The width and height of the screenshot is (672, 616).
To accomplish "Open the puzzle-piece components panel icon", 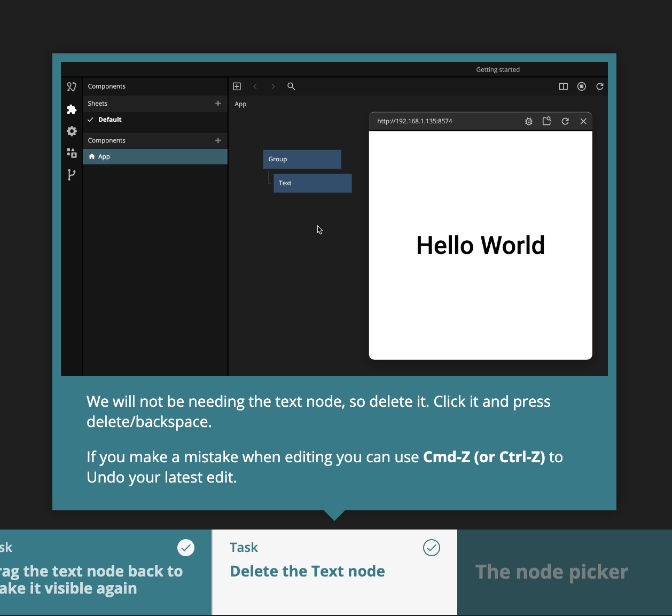I will [x=72, y=109].
